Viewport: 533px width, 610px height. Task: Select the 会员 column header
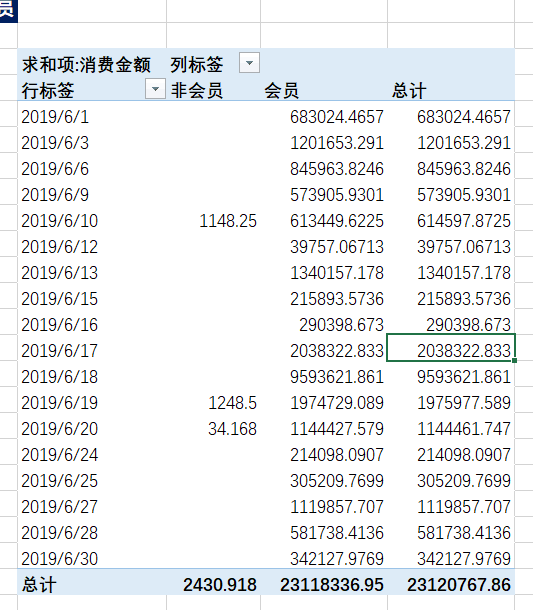click(282, 90)
